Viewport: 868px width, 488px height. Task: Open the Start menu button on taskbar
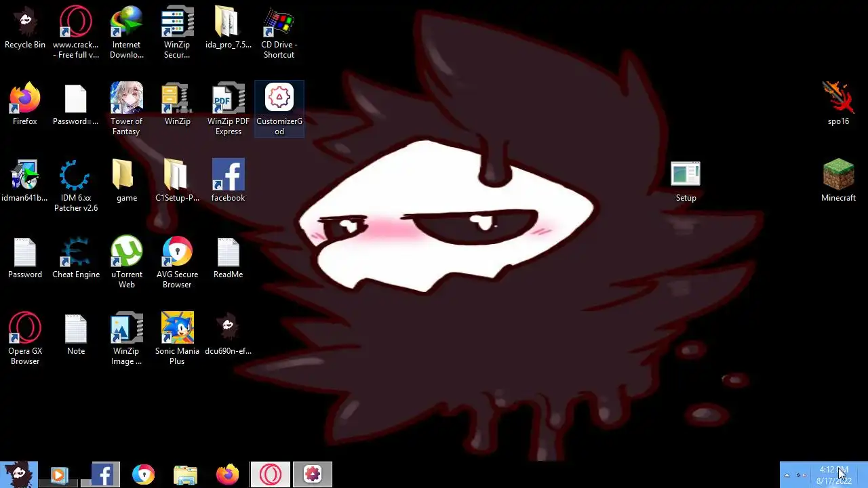[x=18, y=474]
